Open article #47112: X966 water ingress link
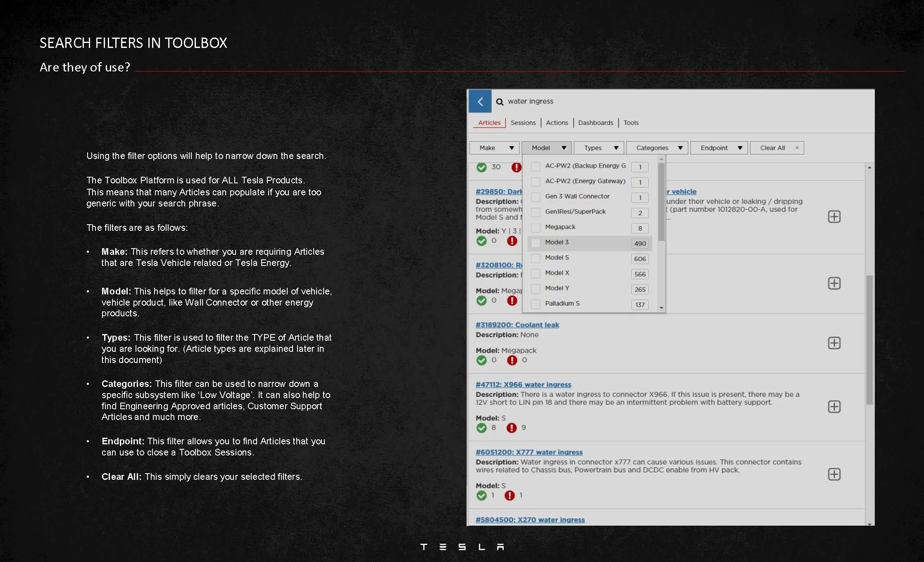Image resolution: width=924 pixels, height=562 pixels. pyautogui.click(x=523, y=384)
